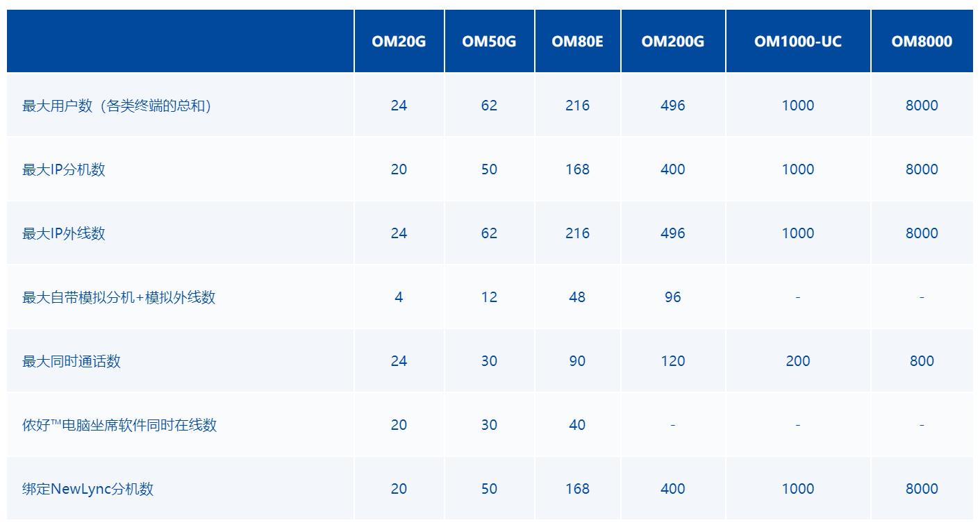
Task: Select the 最大IP外线数 row label
Action: tap(64, 233)
